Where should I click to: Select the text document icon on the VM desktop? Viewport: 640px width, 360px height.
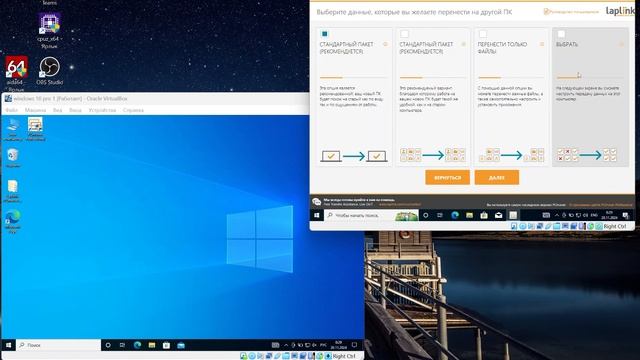(x=13, y=191)
